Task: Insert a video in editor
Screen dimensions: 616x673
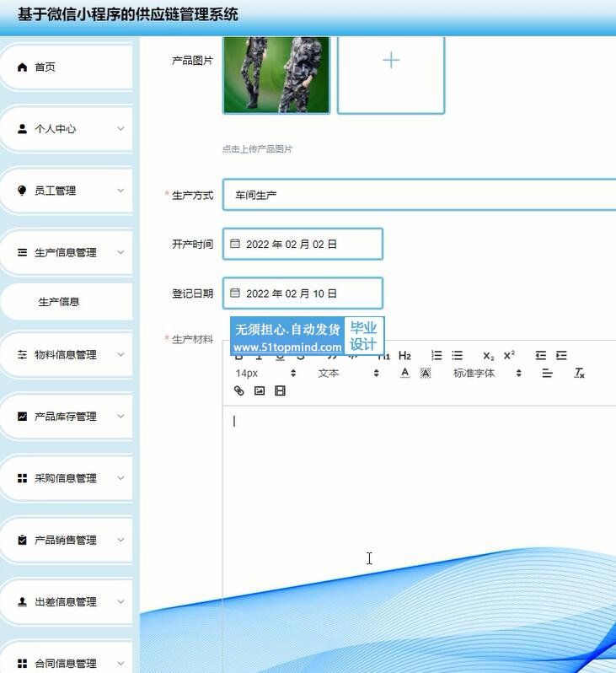Action: [280, 390]
